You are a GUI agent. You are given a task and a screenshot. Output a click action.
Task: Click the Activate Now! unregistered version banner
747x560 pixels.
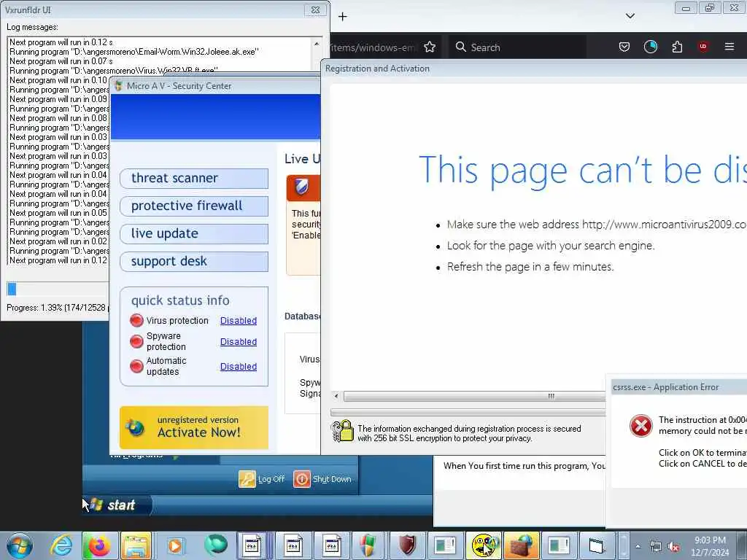coord(194,427)
